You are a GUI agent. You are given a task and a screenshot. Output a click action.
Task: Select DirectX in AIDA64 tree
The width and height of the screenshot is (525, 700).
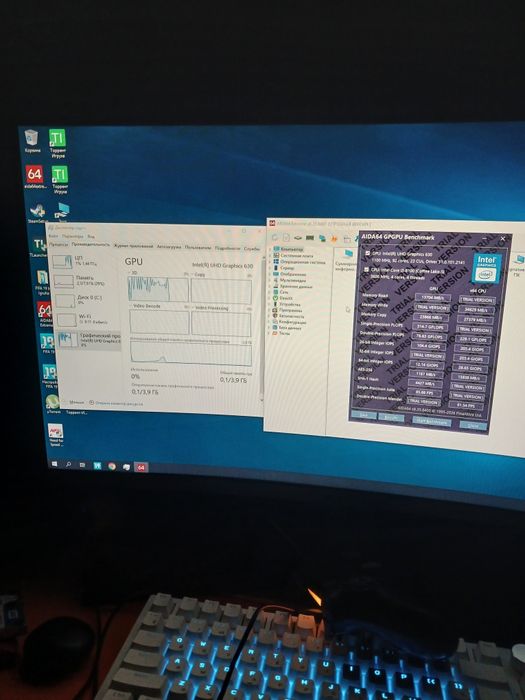pyautogui.click(x=286, y=298)
